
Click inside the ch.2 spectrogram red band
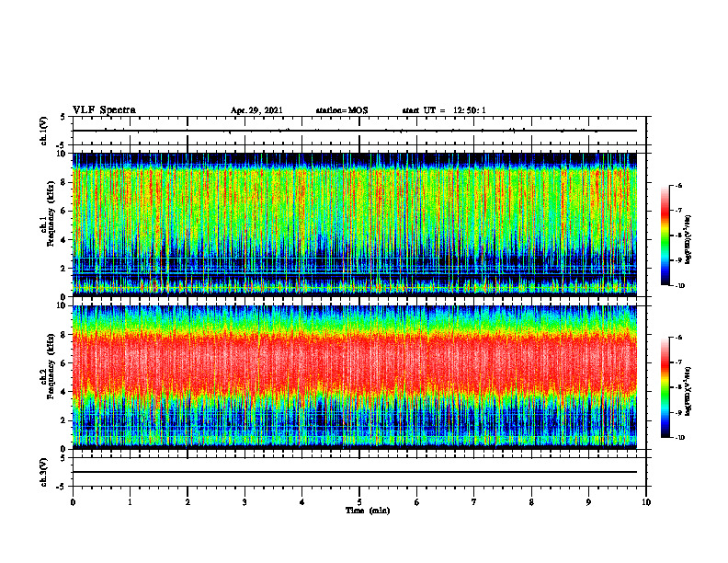pos(355,364)
